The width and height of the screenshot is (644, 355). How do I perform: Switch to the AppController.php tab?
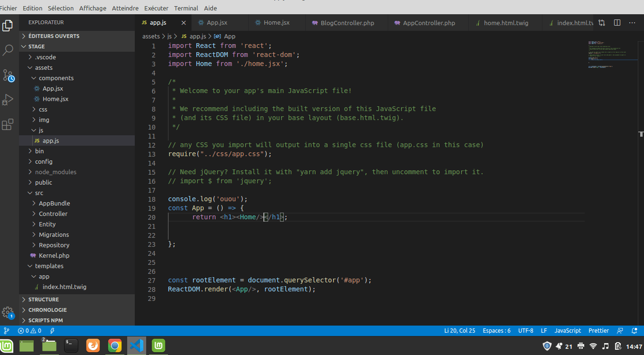point(428,23)
